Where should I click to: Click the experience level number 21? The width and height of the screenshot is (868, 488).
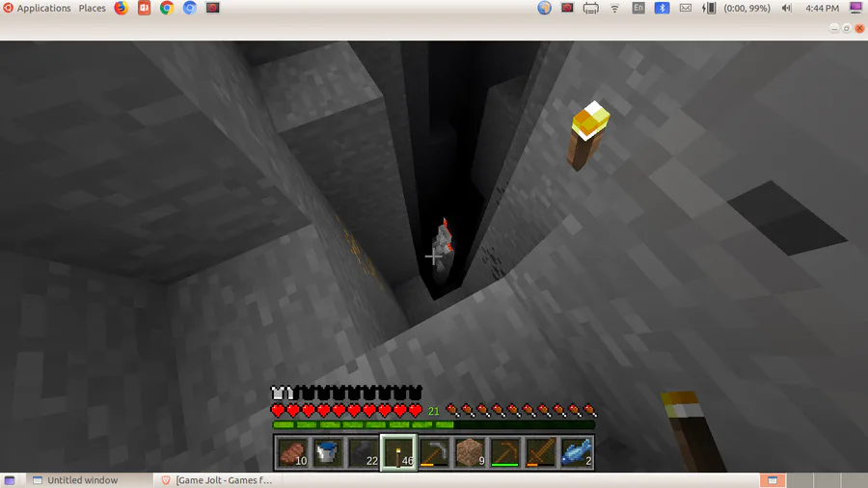(433, 411)
